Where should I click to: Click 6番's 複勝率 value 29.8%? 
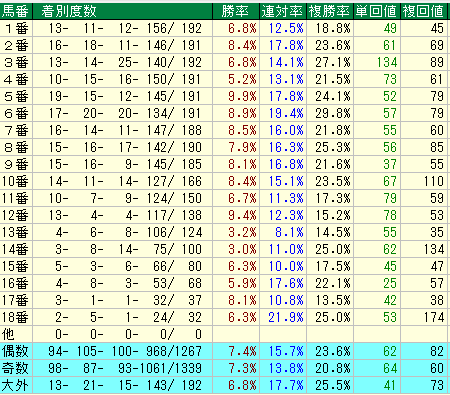coord(333,113)
